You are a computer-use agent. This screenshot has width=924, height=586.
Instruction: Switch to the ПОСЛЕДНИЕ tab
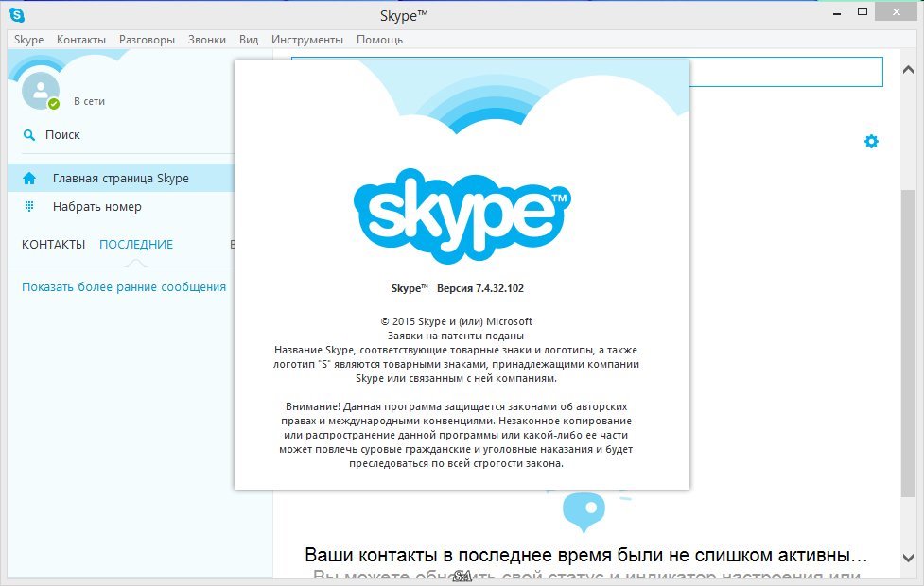[x=136, y=245]
